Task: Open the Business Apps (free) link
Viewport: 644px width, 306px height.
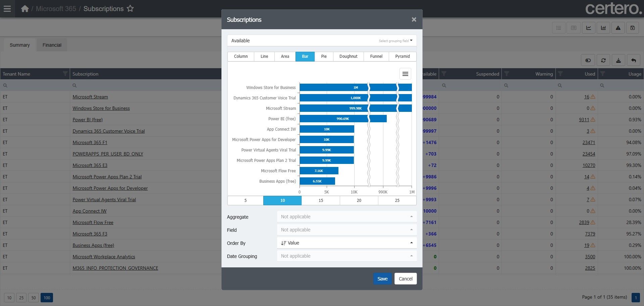Action: [x=93, y=245]
